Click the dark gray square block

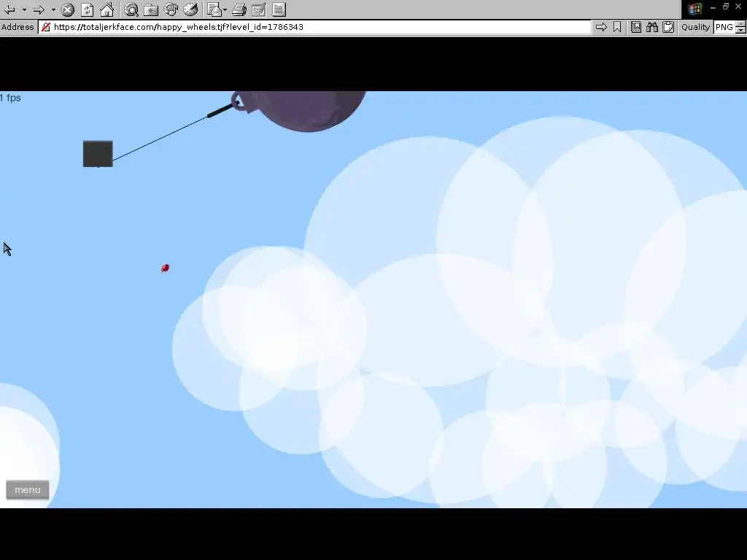click(98, 154)
